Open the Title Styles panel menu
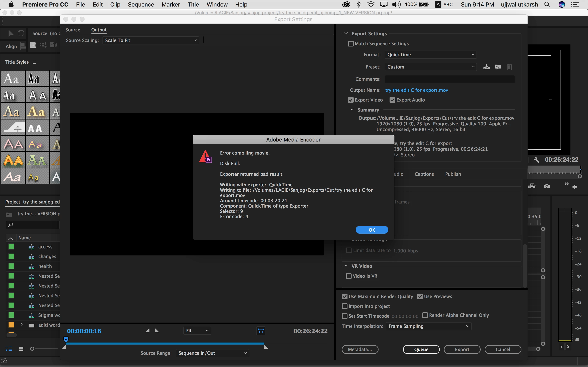Viewport: 588px width, 367px height. coord(34,62)
